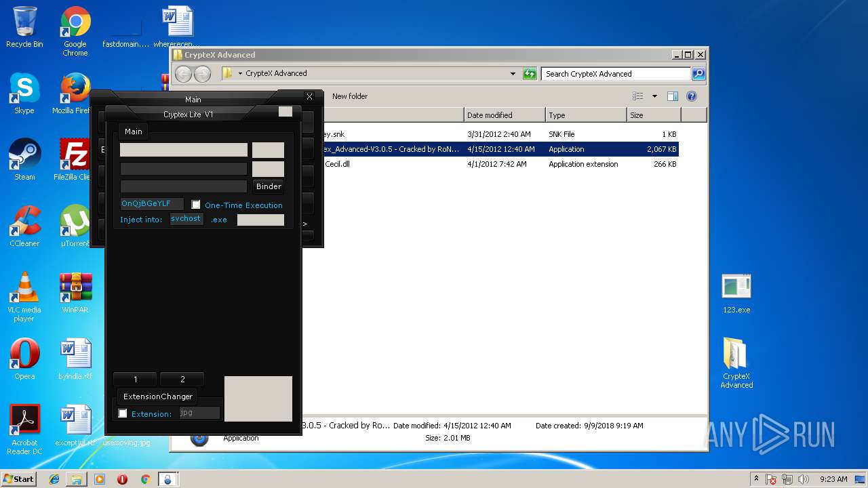This screenshot has width=868, height=488.
Task: Click the blank button right of .exe label
Action: (260, 220)
